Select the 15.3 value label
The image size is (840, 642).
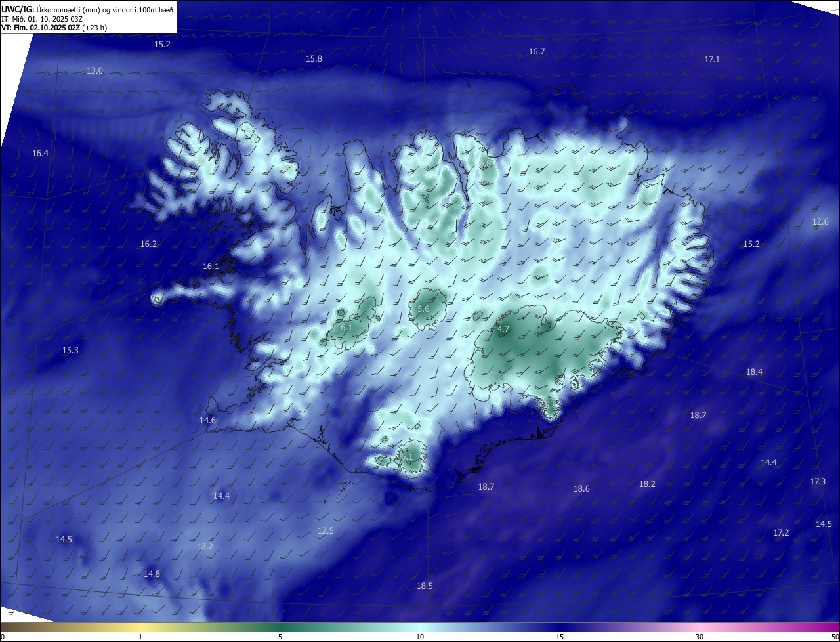(x=70, y=350)
